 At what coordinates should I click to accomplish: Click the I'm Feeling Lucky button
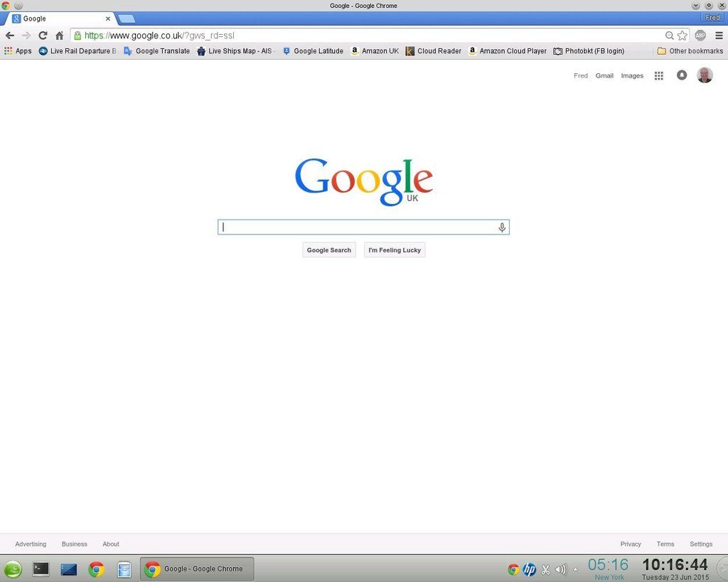click(x=394, y=249)
